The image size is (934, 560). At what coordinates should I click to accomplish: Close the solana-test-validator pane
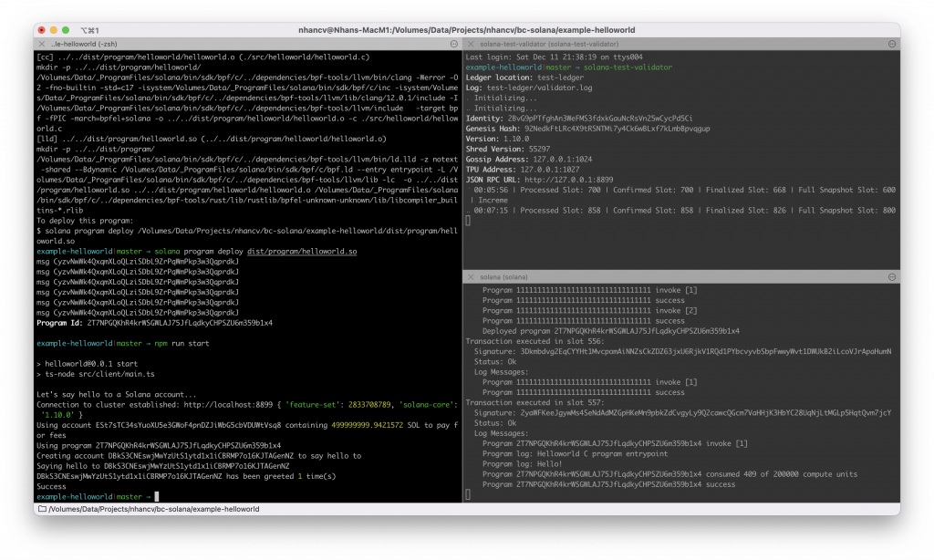471,44
